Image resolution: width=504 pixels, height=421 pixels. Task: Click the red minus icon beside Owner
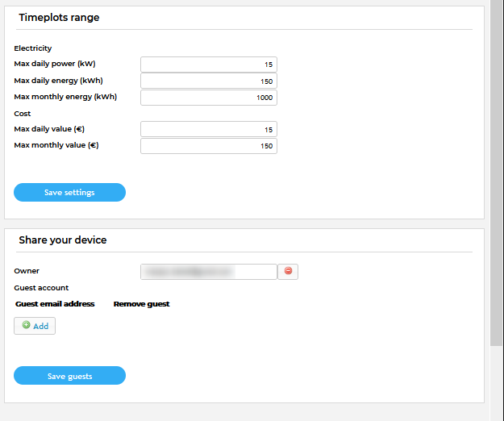tap(288, 272)
